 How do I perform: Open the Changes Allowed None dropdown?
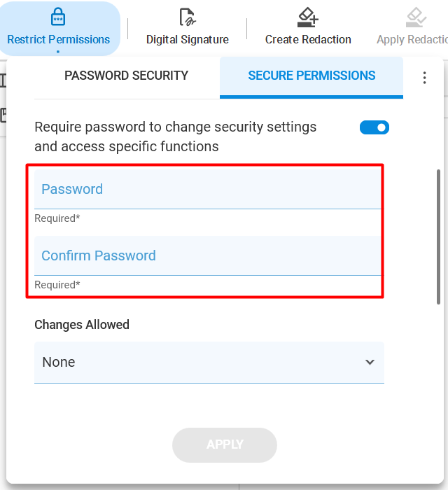[x=209, y=362]
